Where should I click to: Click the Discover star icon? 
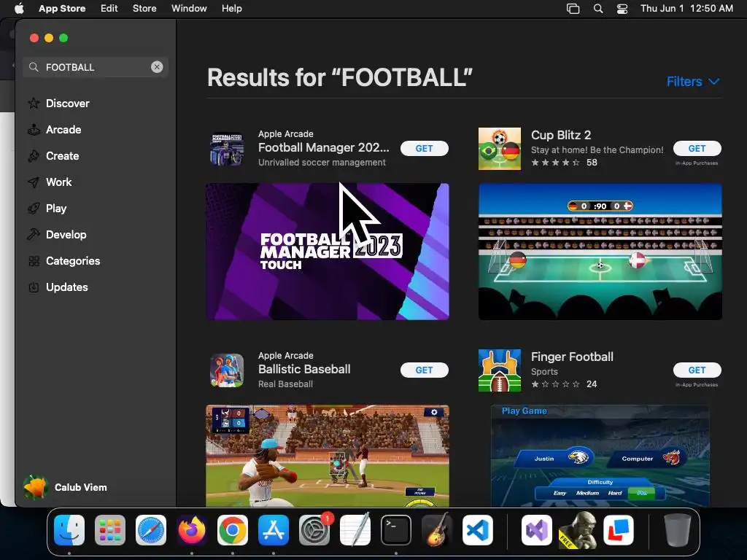34,104
